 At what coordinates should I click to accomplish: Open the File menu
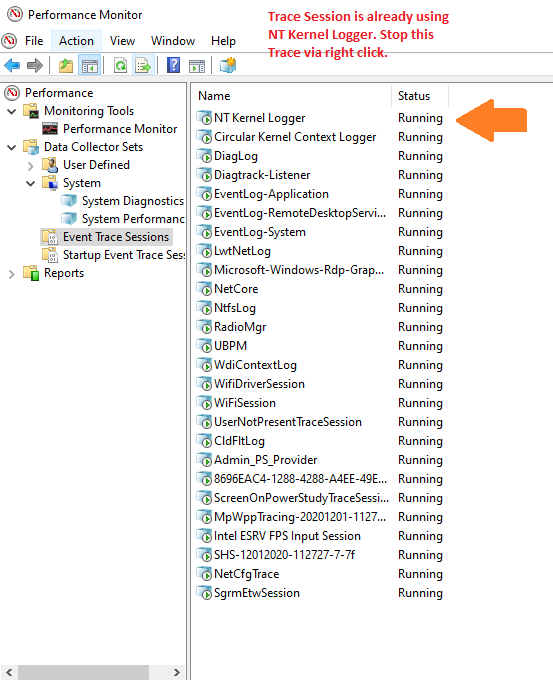[x=34, y=41]
